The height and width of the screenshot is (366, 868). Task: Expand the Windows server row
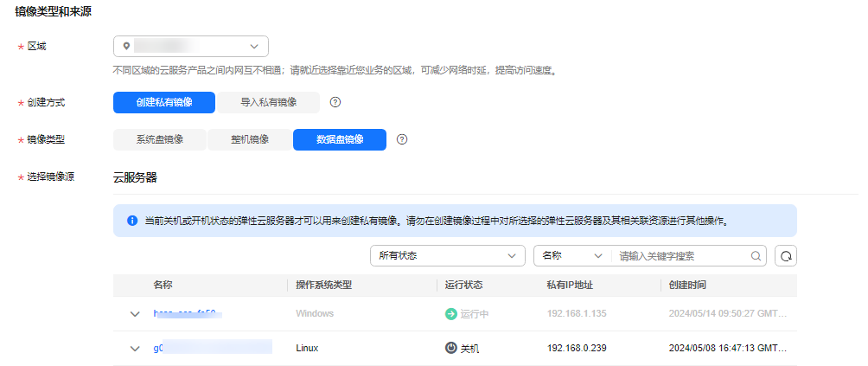tap(135, 314)
